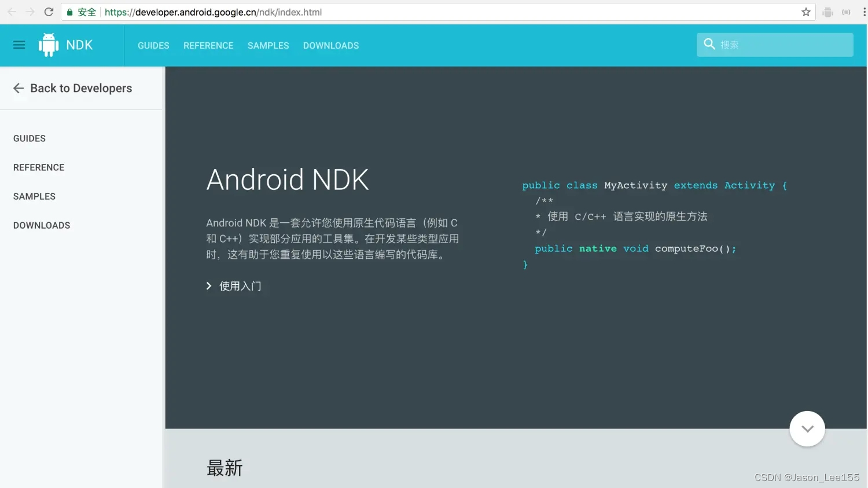This screenshot has height=488, width=868.
Task: Click the browser reload icon
Action: click(49, 11)
